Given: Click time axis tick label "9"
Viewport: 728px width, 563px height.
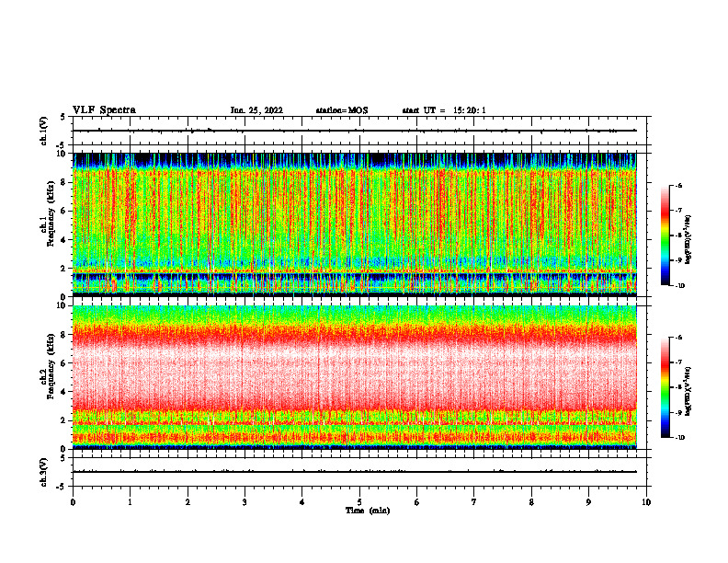Looking at the screenshot, I should tap(588, 502).
